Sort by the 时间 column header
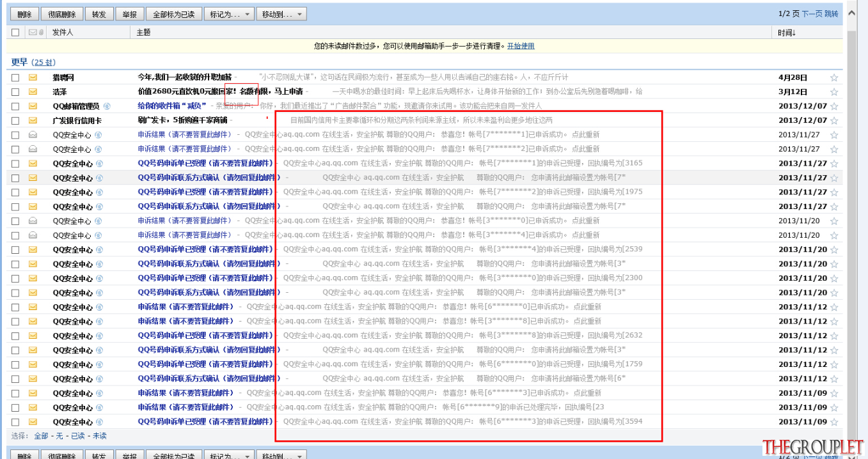The width and height of the screenshot is (868, 459). click(x=787, y=33)
